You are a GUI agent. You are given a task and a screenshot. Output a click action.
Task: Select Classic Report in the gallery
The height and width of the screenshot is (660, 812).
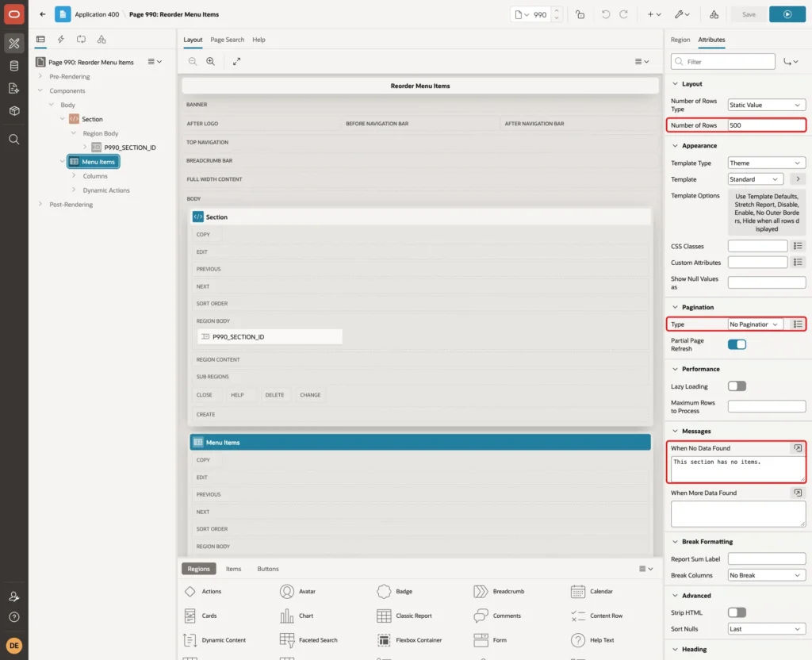coord(404,616)
